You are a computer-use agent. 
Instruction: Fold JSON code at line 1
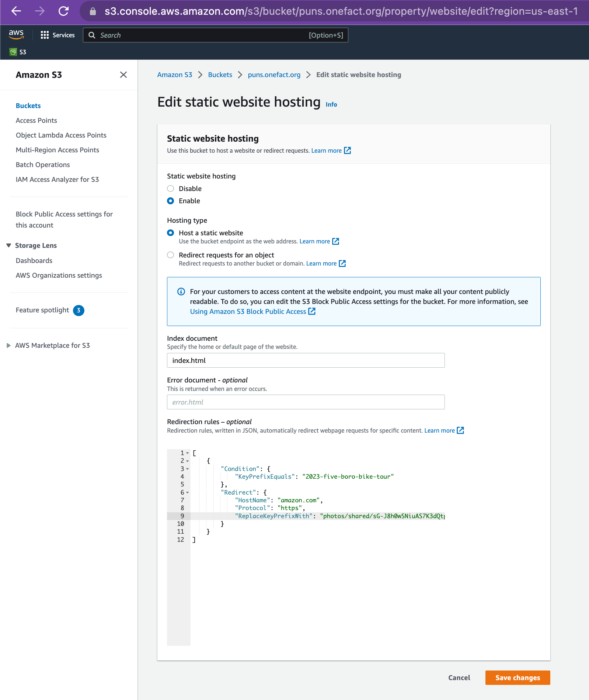coord(187,453)
